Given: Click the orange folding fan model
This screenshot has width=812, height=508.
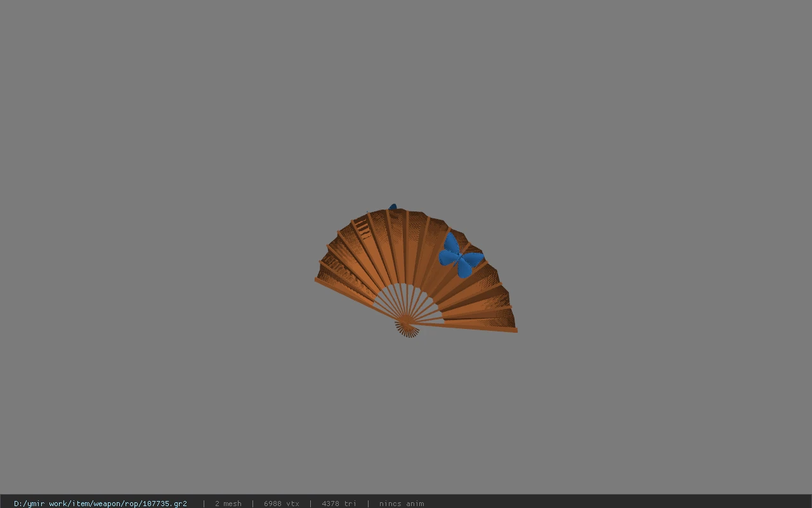Looking at the screenshot, I should pyautogui.click(x=416, y=272).
